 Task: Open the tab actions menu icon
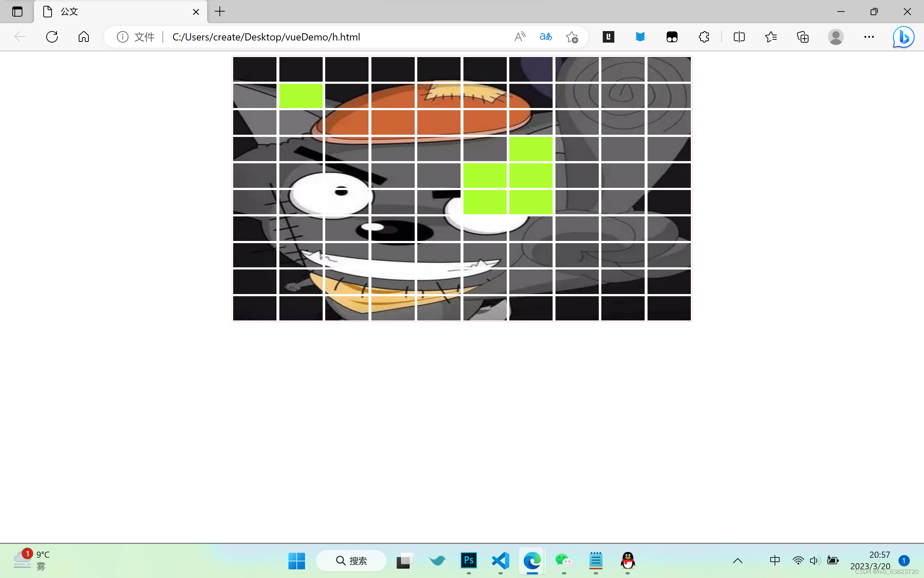tap(17, 12)
